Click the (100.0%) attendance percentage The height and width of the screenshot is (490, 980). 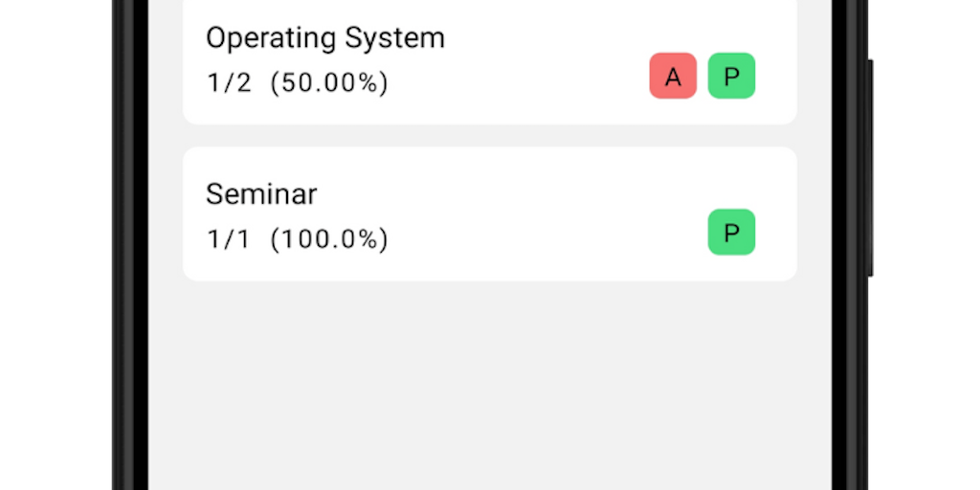329,239
